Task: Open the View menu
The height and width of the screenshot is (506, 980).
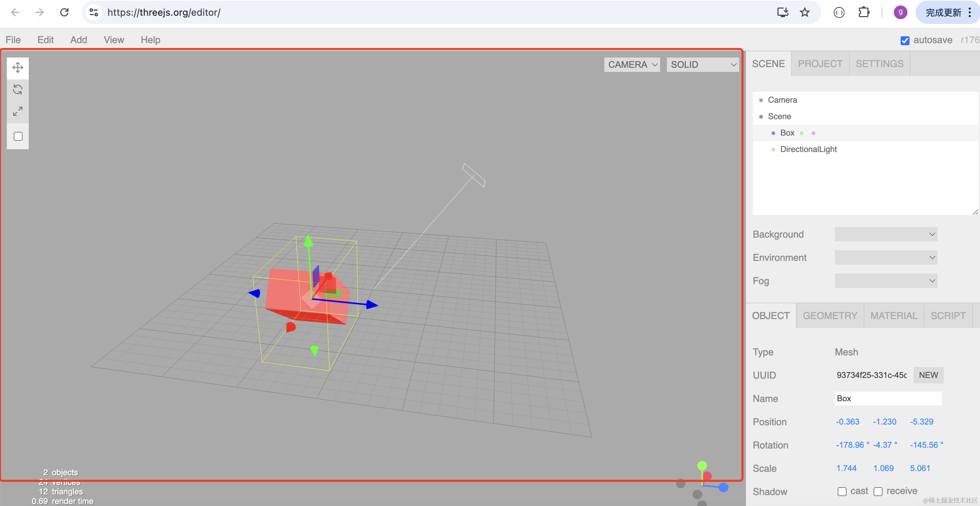Action: click(114, 40)
